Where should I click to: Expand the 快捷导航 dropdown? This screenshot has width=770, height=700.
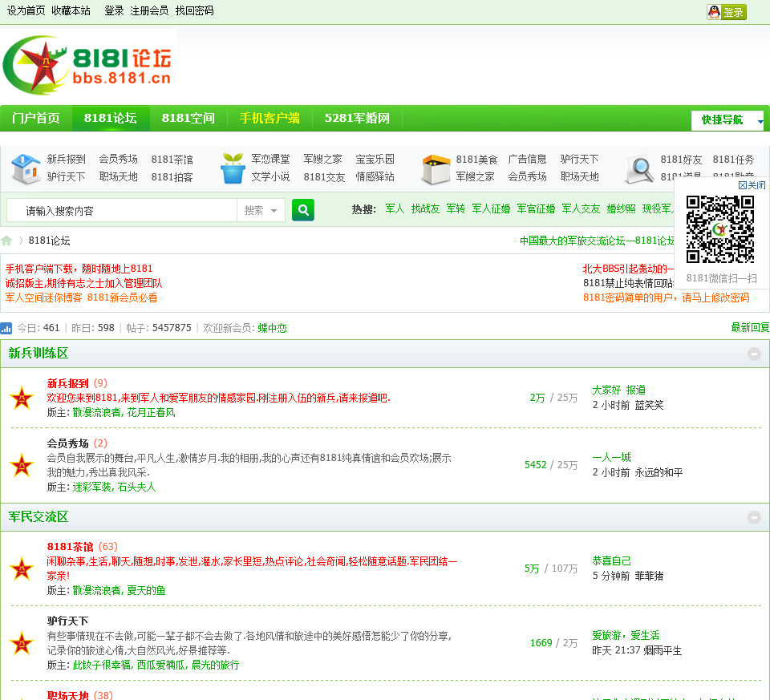tap(727, 119)
